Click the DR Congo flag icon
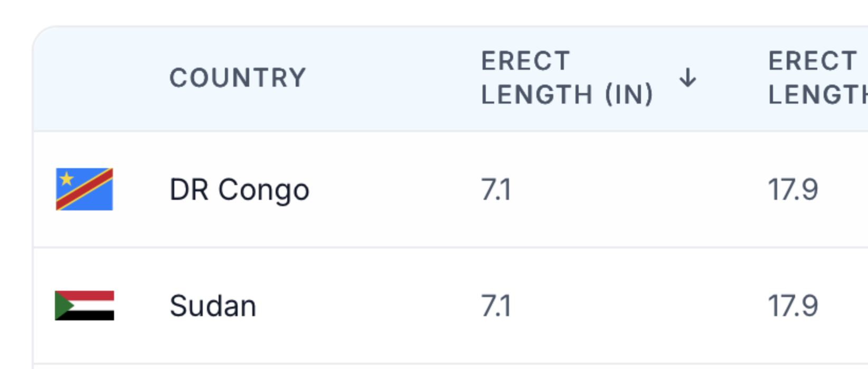This screenshot has width=868, height=369. (x=84, y=189)
